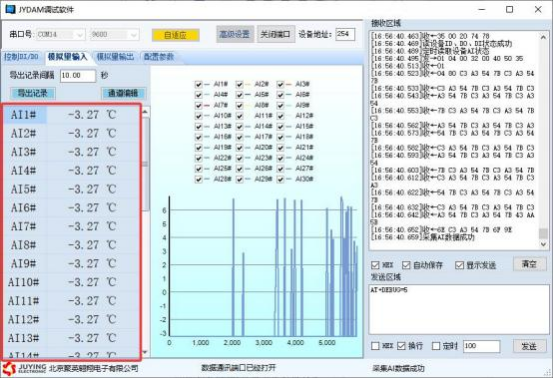Toggle HEX checkbox in send options
This screenshot has height=378, width=554.
coord(375,346)
